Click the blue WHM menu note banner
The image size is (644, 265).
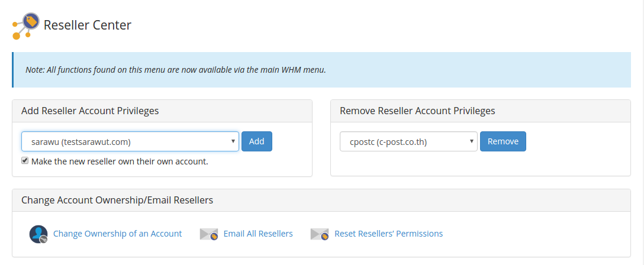pyautogui.click(x=321, y=70)
